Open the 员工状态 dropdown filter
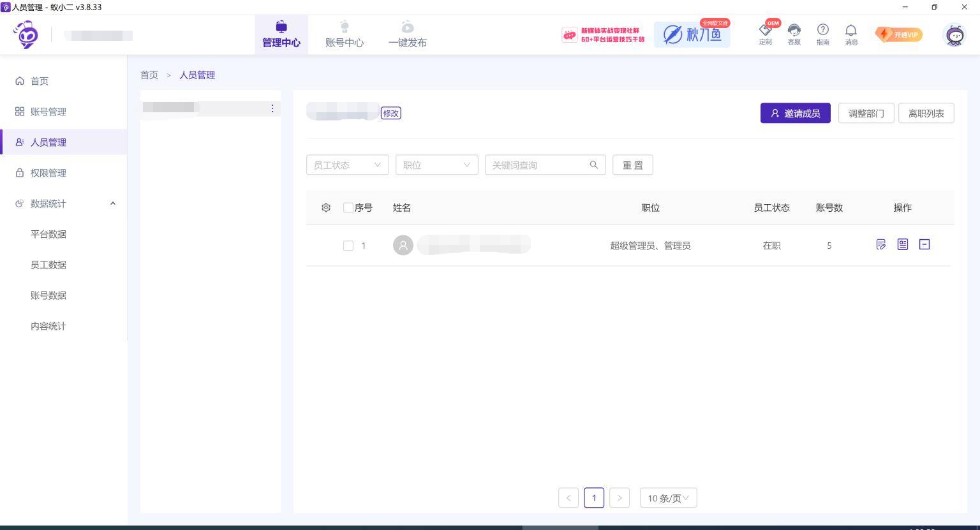 point(347,165)
